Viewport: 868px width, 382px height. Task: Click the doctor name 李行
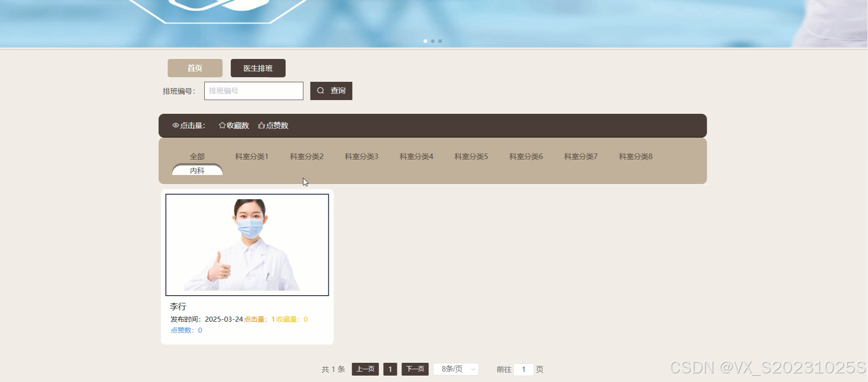click(x=178, y=307)
